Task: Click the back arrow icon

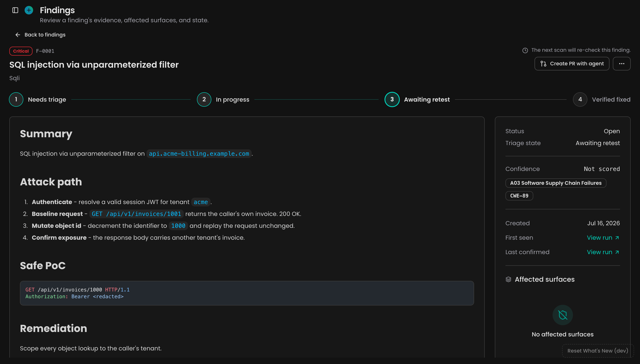Action: tap(18, 35)
